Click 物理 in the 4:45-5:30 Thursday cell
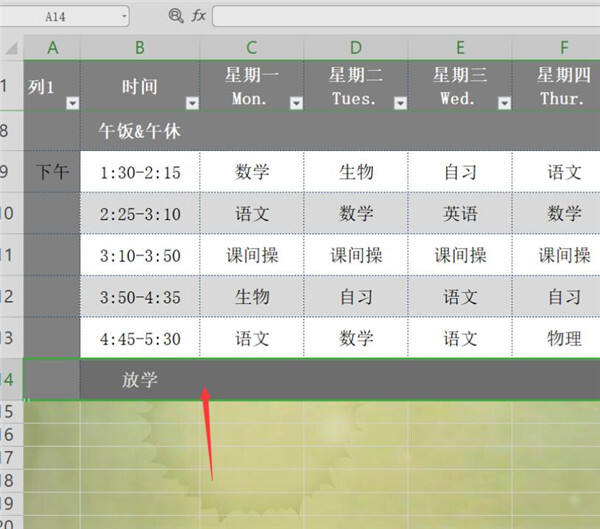This screenshot has width=600, height=529. tap(564, 338)
